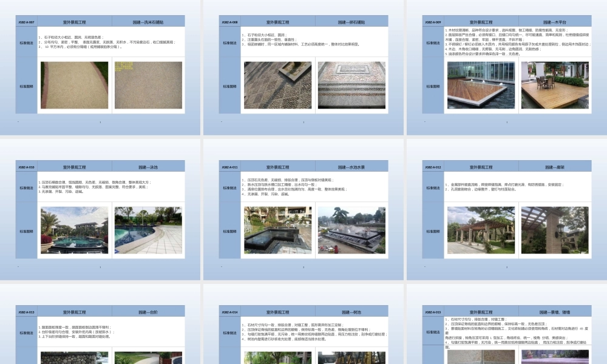Click the title 园建—景墙、矮墙

click(x=555, y=312)
